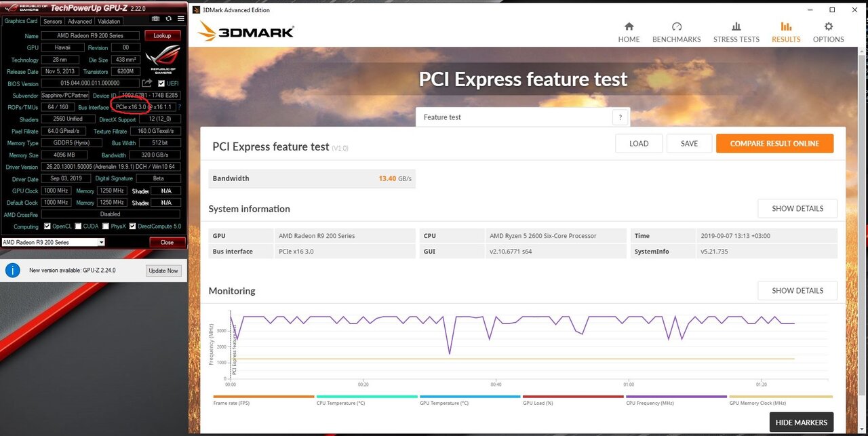Switch to the Advanced tab in GPU-Z
The image size is (868, 436).
[79, 21]
